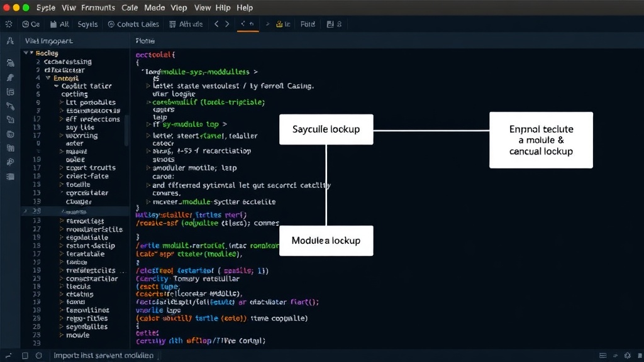Go forward with the right chevron

pos(226,25)
